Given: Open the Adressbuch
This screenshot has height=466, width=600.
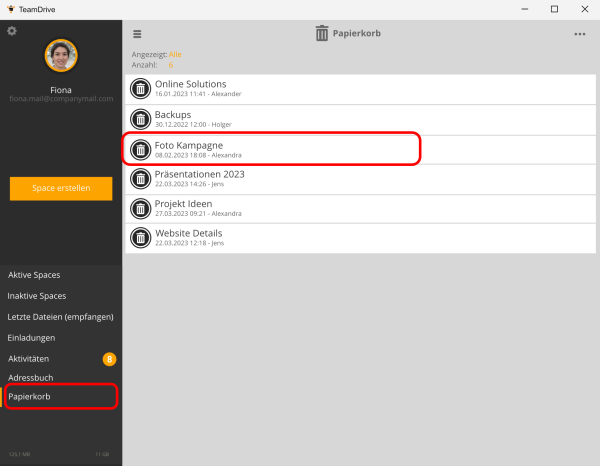Looking at the screenshot, I should point(31,377).
